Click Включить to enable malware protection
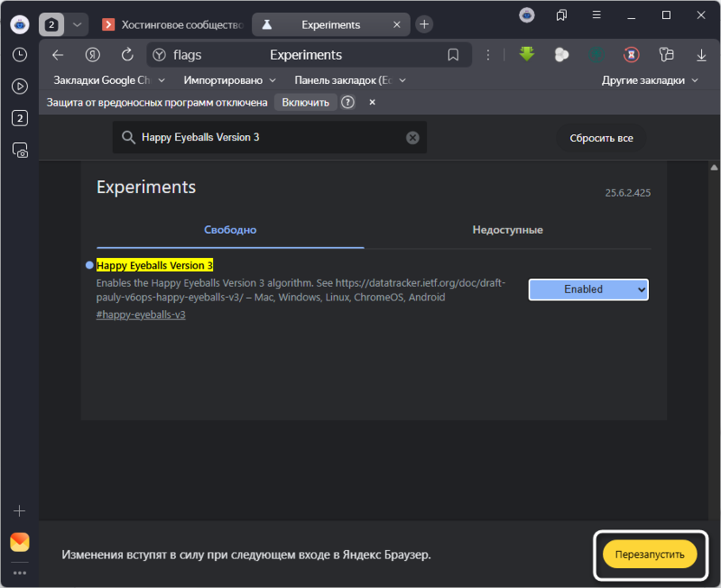Screen dimensions: 721x588 click(305, 102)
